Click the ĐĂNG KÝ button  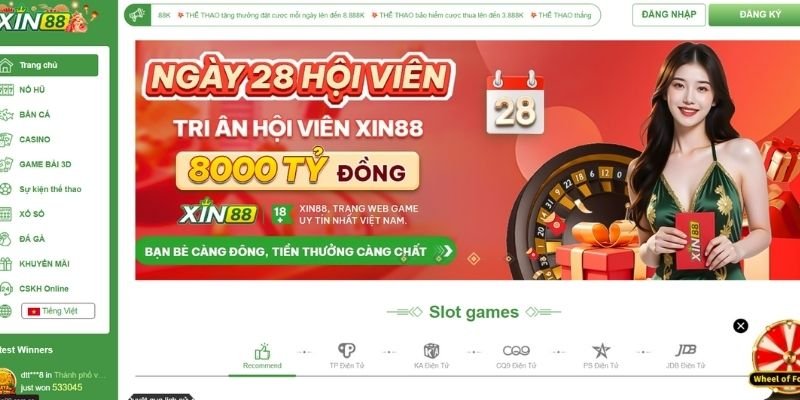tap(754, 15)
